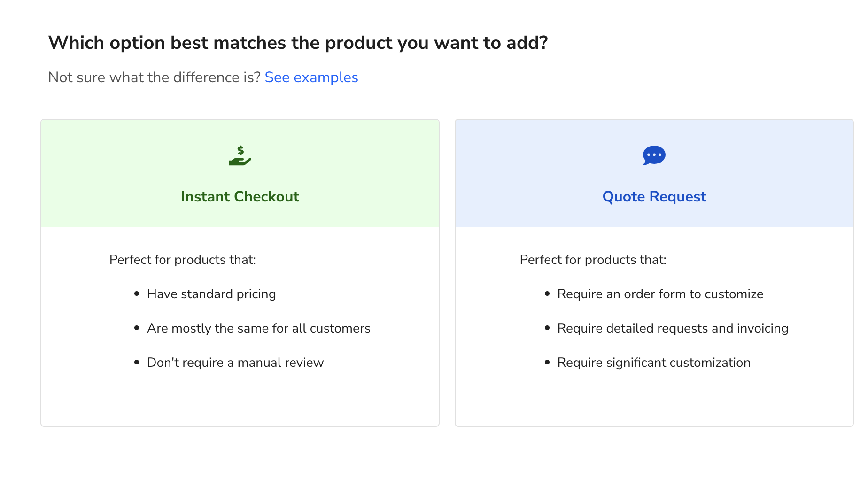Click 'Perfect for products that:' in Instant Checkout
This screenshot has height=480, width=868.
[x=183, y=260]
